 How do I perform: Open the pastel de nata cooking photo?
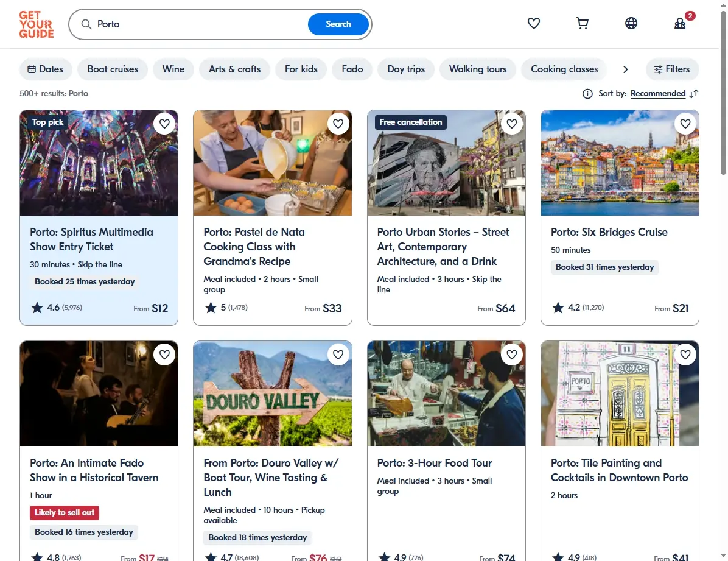point(273,163)
